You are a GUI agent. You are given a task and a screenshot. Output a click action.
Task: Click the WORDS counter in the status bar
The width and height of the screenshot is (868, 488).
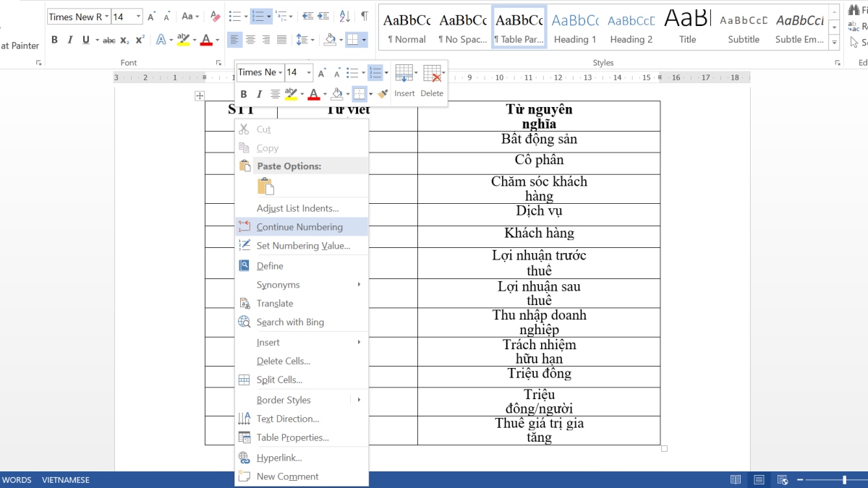17,479
